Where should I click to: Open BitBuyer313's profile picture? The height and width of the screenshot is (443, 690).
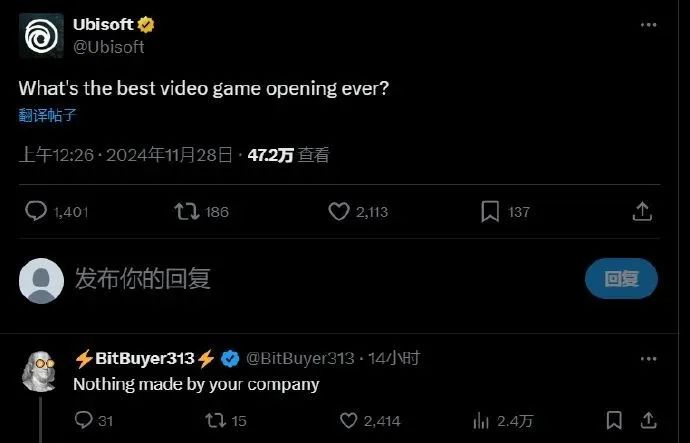(40, 371)
